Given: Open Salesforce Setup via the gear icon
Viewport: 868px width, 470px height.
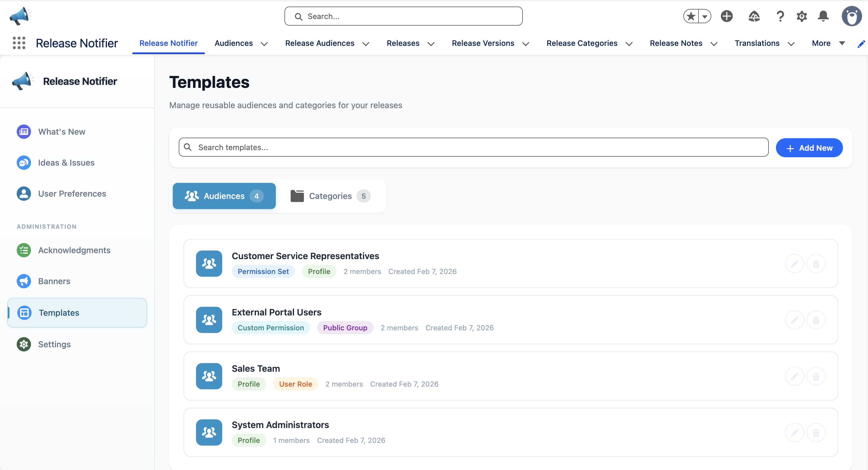Looking at the screenshot, I should click(802, 16).
